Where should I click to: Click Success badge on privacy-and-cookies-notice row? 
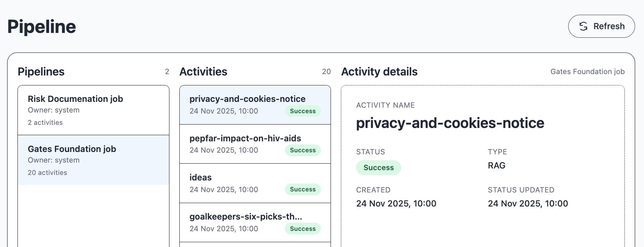click(x=302, y=111)
